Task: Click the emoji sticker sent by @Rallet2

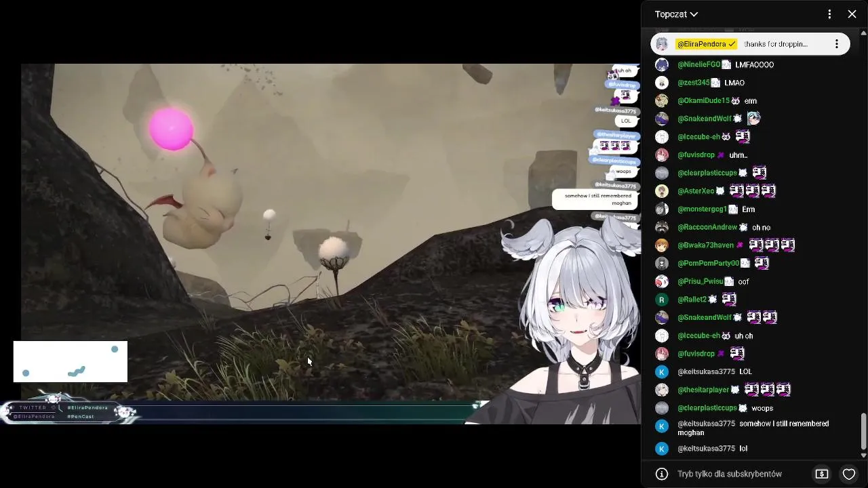Action: click(x=729, y=299)
